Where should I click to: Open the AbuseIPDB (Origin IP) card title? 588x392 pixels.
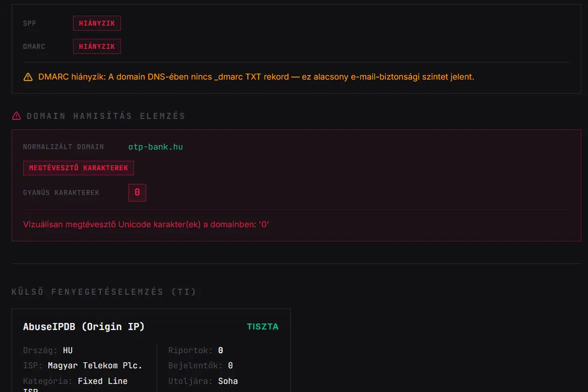[x=84, y=326]
